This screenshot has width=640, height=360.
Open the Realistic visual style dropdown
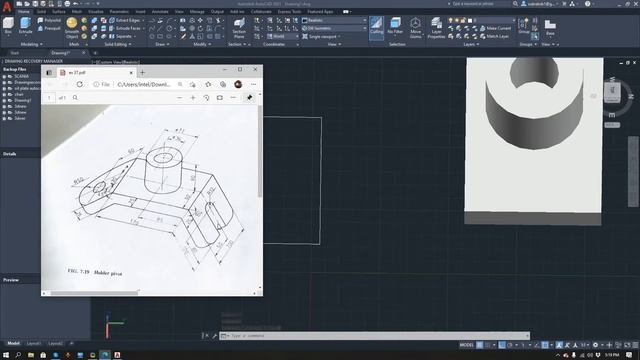tap(334, 20)
